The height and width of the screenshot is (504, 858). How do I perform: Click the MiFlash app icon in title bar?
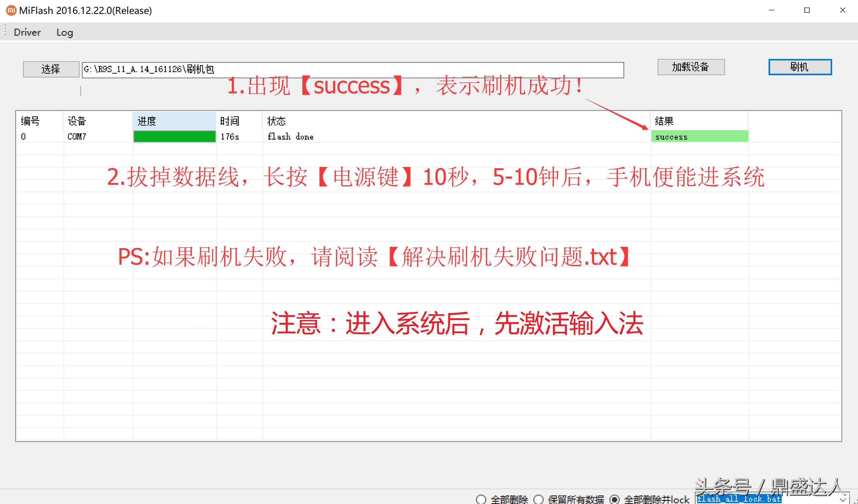[11, 11]
